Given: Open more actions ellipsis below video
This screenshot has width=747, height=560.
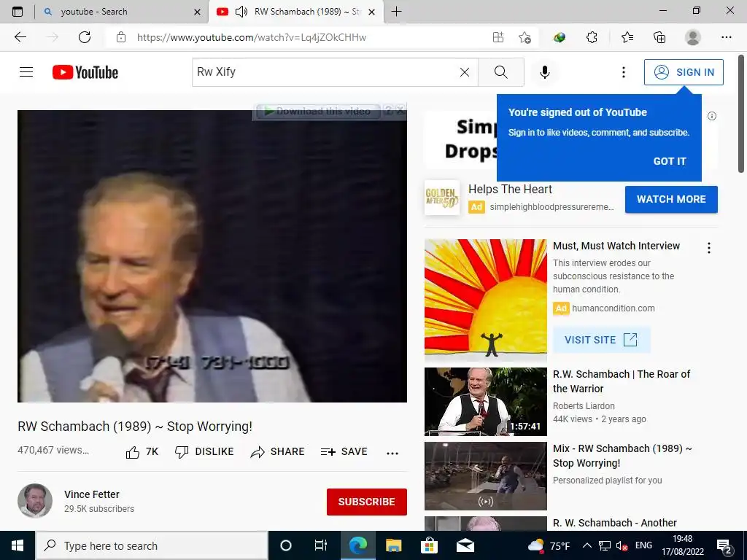Looking at the screenshot, I should [392, 453].
